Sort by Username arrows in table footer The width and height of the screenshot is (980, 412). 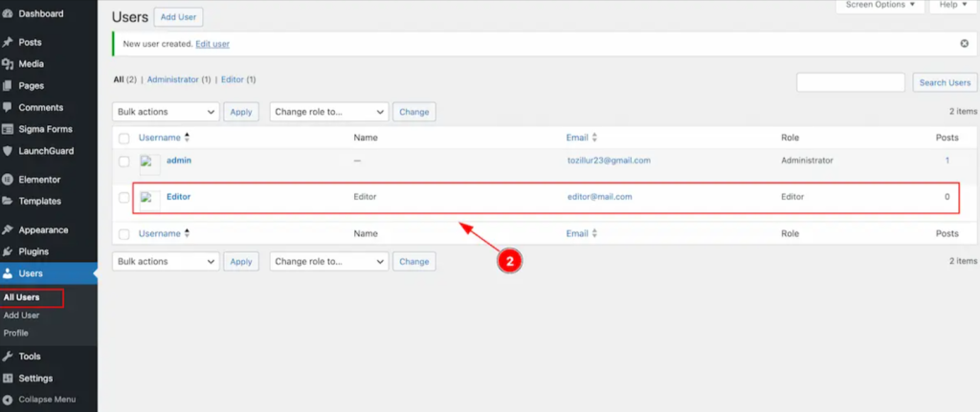[x=187, y=233]
